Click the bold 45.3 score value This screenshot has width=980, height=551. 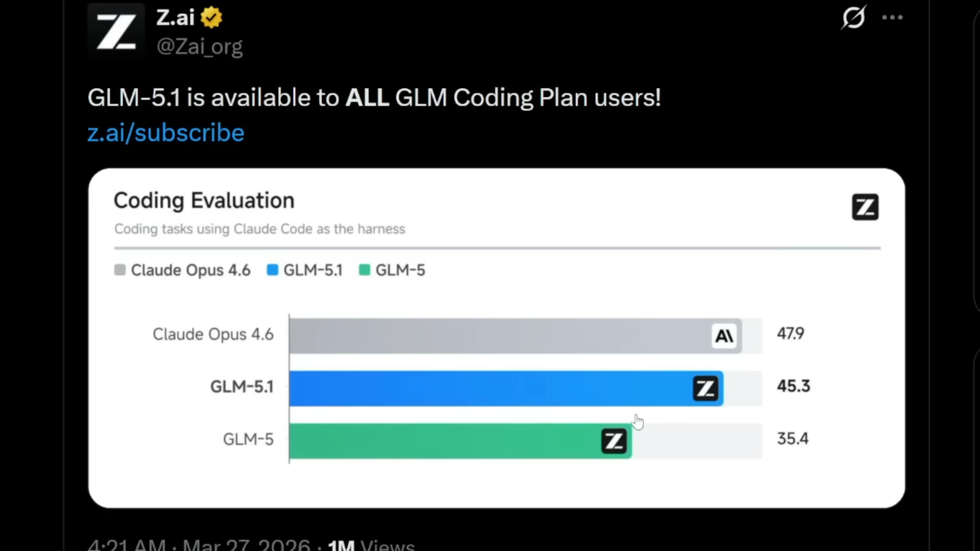pos(793,386)
